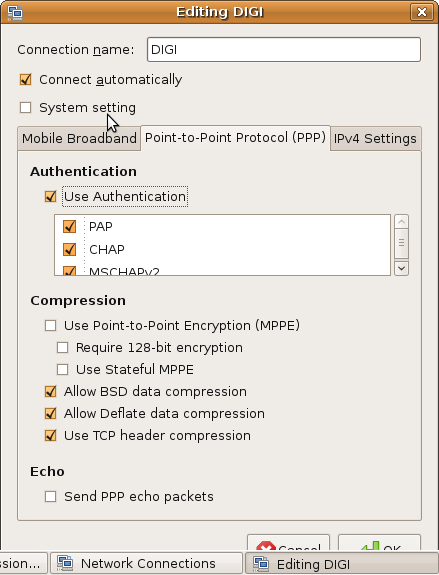Enable Use Point-to-Point Encryption (MPPE)

tap(51, 326)
